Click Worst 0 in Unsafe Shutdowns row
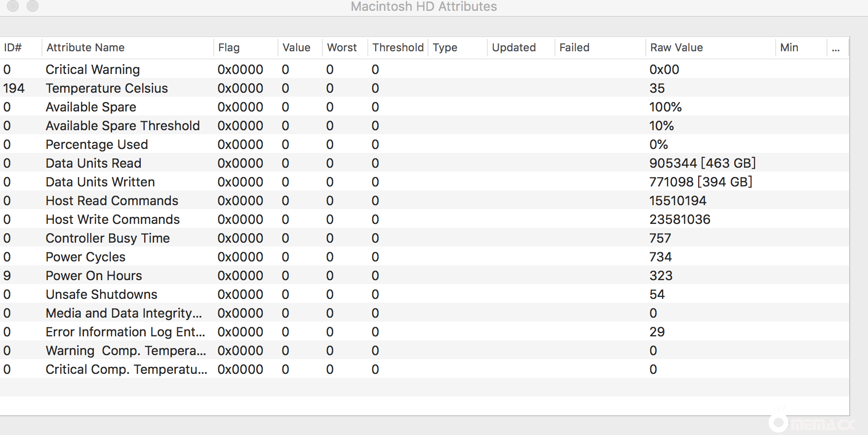 click(x=330, y=294)
